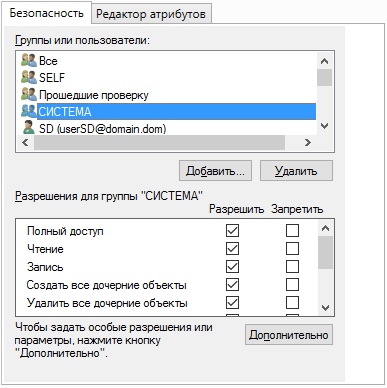Image resolution: width=387 pixels, height=388 pixels.
Task: Click the Удалить button
Action: click(296, 171)
